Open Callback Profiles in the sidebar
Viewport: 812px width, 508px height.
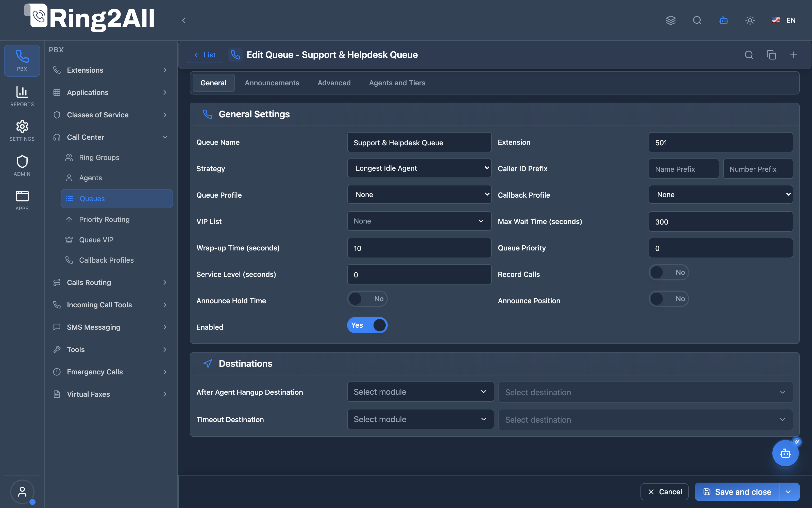click(117, 260)
